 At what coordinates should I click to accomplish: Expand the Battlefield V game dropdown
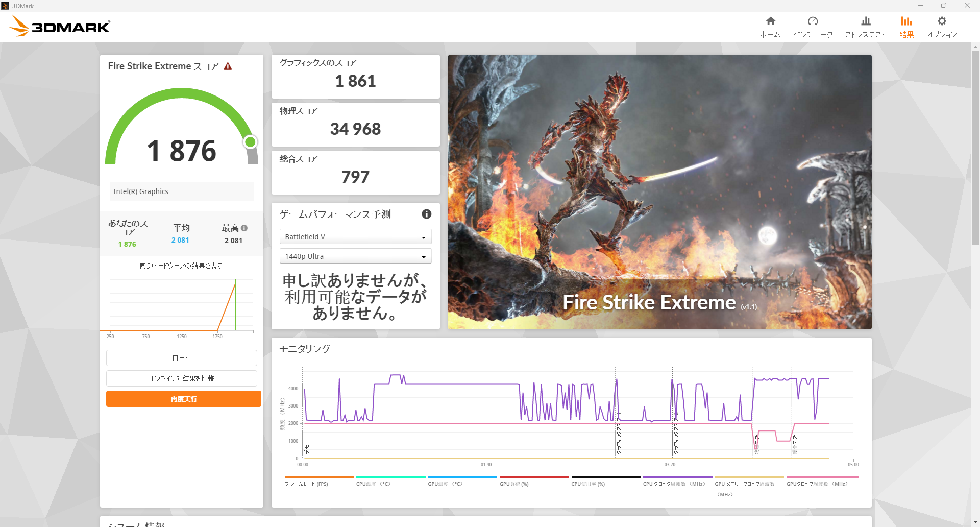355,237
